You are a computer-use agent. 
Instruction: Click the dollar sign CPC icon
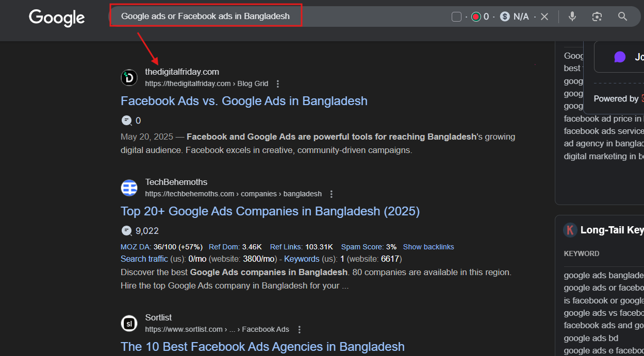click(505, 17)
